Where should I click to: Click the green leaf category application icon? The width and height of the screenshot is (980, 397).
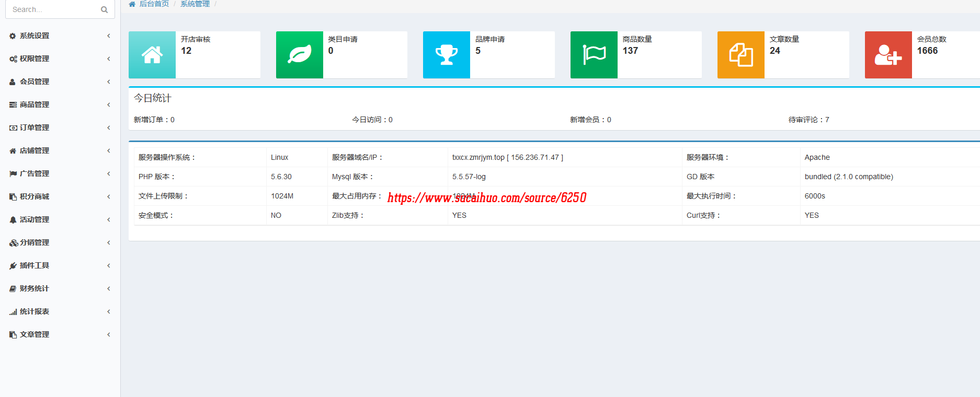pyautogui.click(x=299, y=55)
